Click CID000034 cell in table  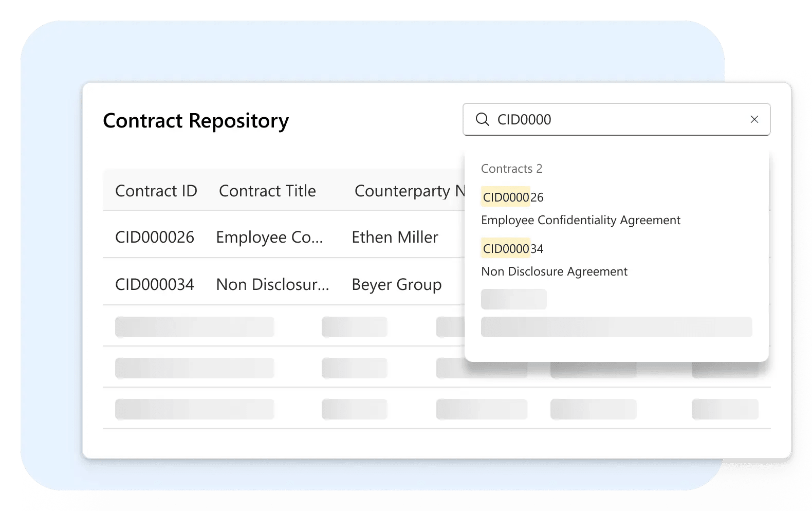(x=155, y=284)
